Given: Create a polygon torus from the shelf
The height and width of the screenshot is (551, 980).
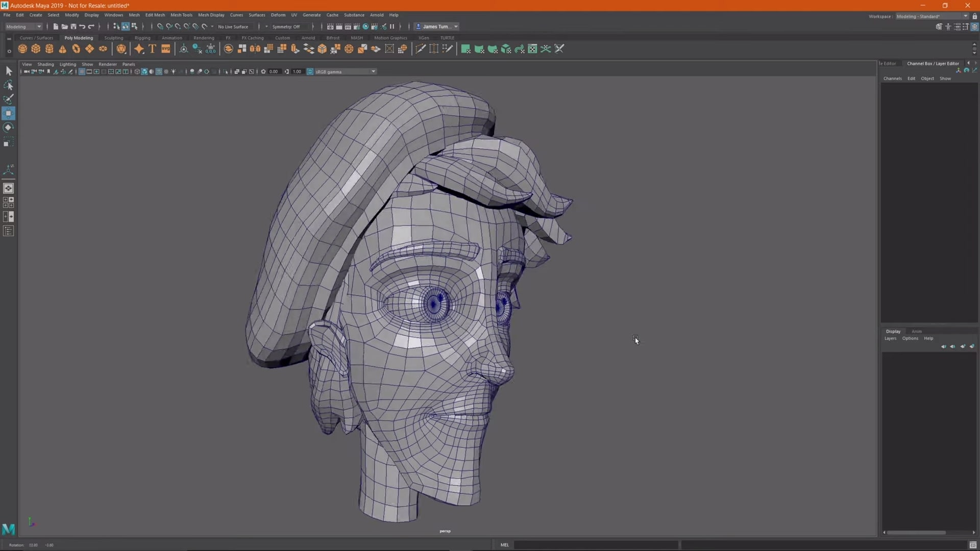Looking at the screenshot, I should [76, 49].
